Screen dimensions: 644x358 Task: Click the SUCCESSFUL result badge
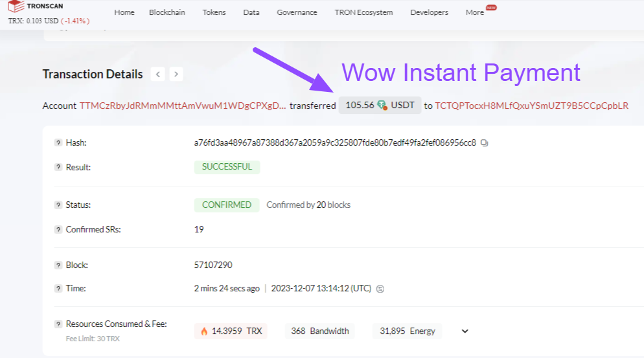click(x=227, y=167)
